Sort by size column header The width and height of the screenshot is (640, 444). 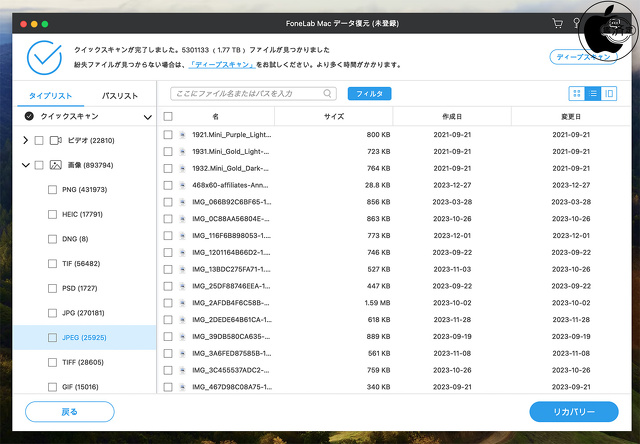tap(334, 116)
